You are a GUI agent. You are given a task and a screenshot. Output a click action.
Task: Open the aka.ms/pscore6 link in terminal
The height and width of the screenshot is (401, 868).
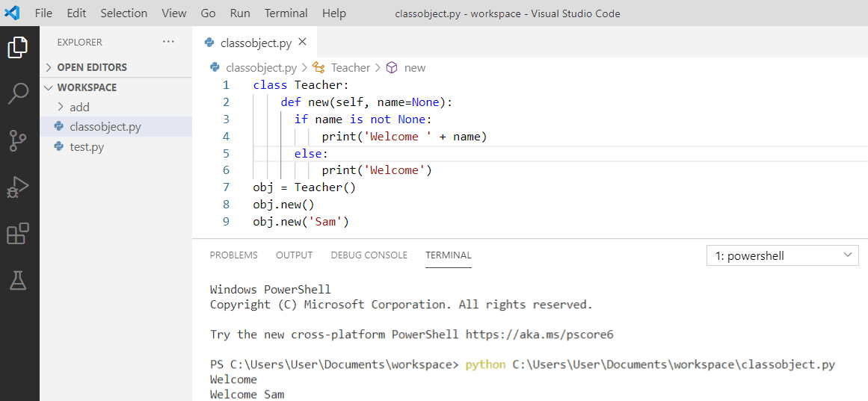click(x=539, y=335)
